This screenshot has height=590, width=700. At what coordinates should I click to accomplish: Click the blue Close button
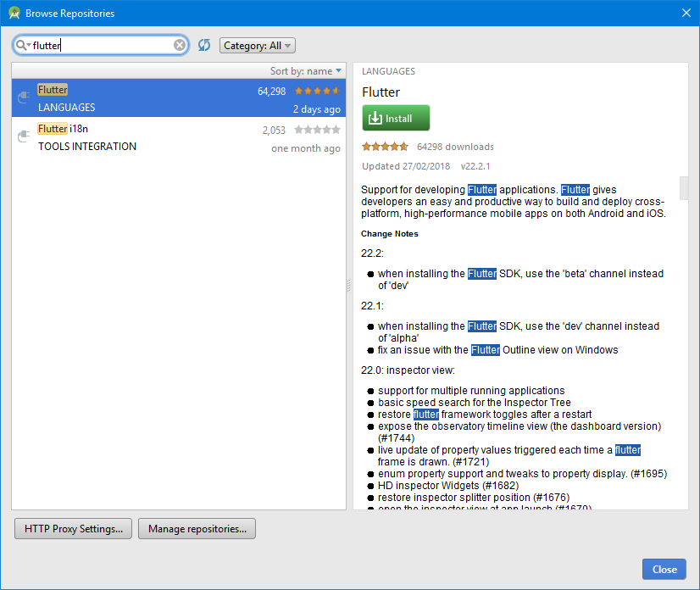click(x=664, y=570)
